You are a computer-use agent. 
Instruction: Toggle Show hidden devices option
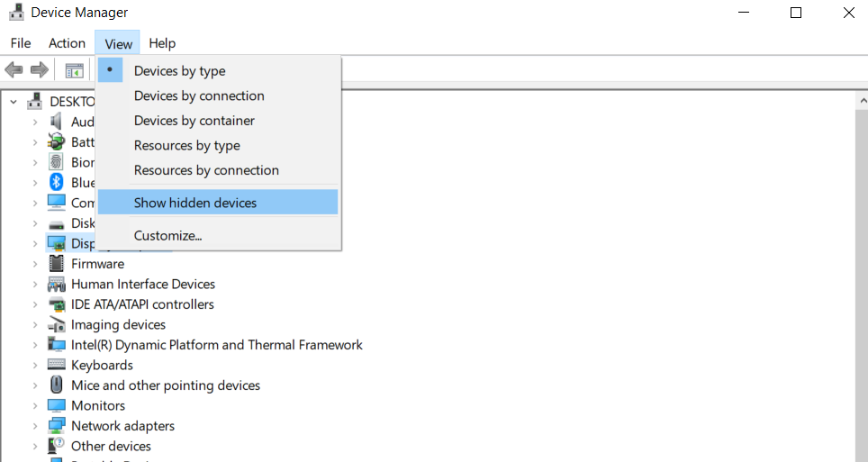pos(195,203)
